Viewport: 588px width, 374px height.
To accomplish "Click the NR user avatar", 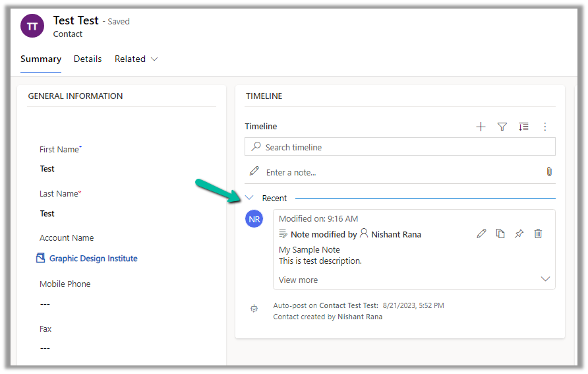I will click(x=254, y=219).
